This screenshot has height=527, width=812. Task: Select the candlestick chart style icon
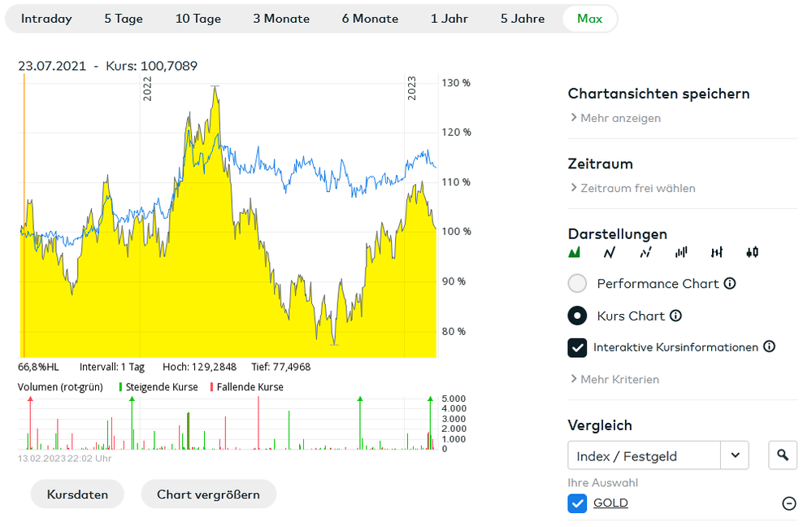point(752,253)
